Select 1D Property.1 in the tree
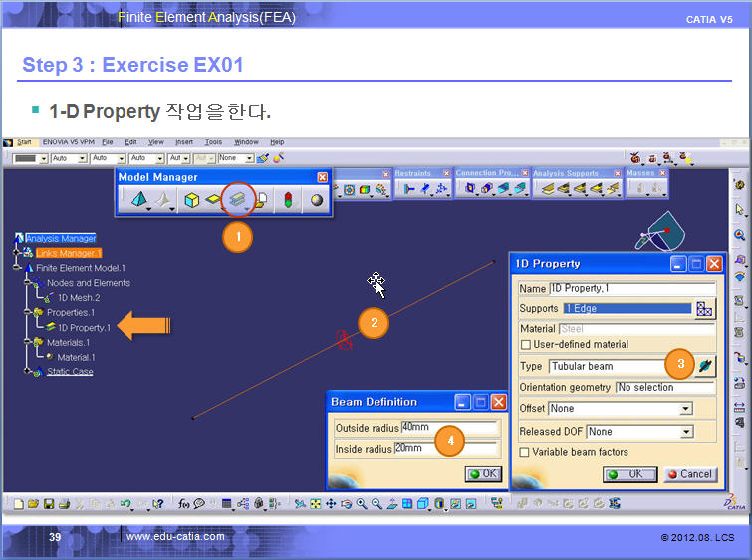This screenshot has height=560, width=752. (84, 327)
